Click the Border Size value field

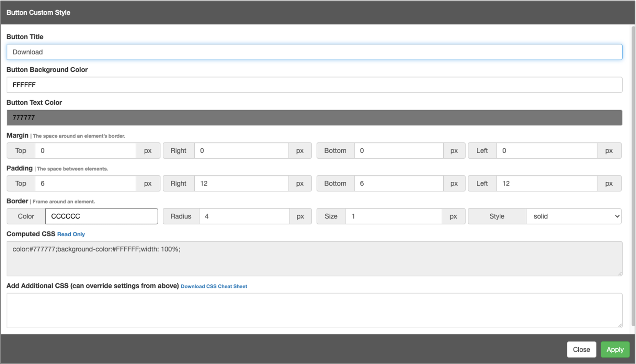(x=393, y=216)
